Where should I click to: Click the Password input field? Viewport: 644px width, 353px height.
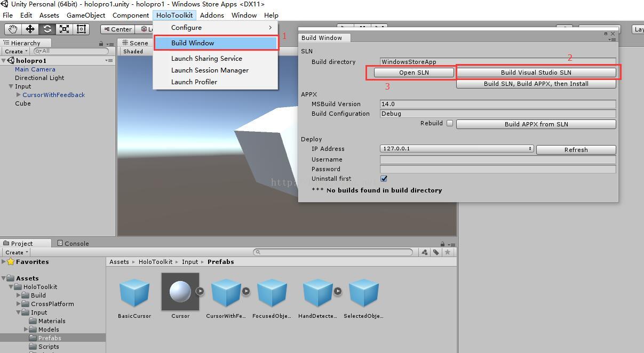tap(498, 169)
